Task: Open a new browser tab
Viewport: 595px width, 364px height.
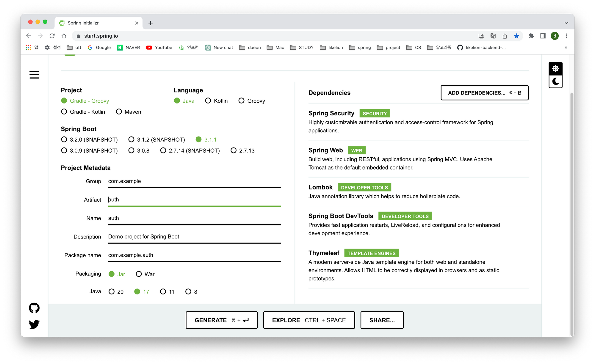Action: 151,23
